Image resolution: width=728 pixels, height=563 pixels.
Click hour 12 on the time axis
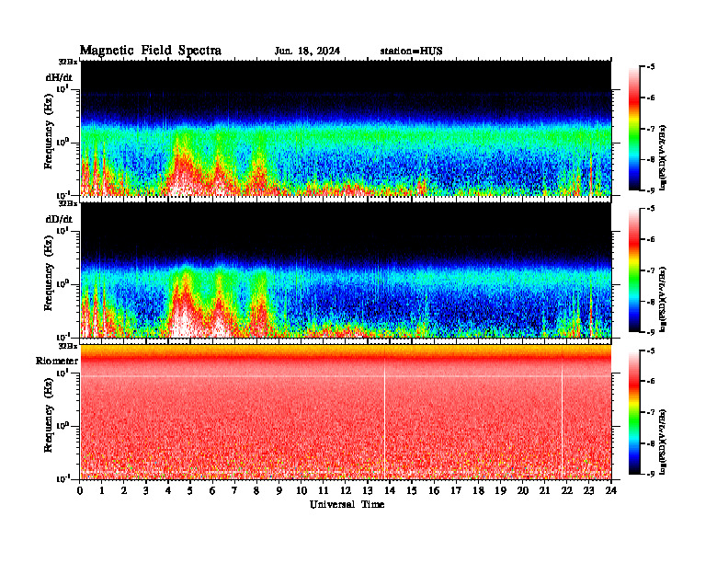point(346,490)
